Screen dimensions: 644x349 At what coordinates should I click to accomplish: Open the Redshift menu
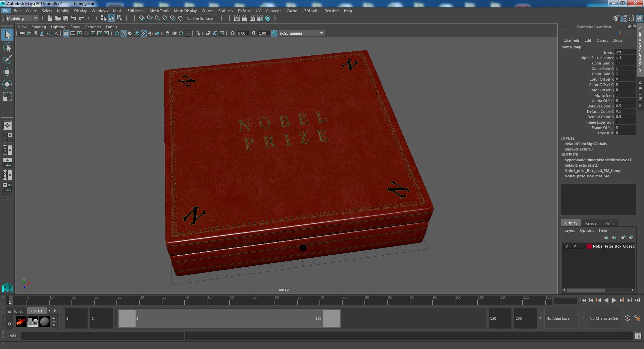[332, 11]
